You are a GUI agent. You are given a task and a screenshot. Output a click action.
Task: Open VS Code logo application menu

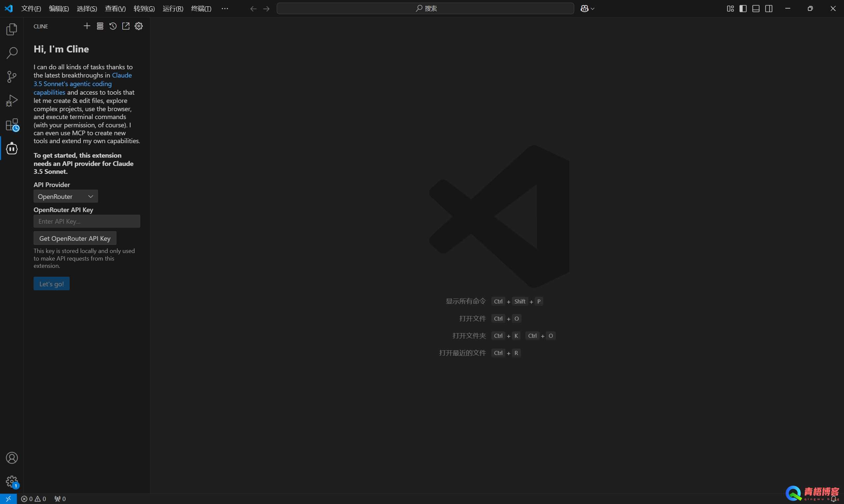tap(9, 9)
